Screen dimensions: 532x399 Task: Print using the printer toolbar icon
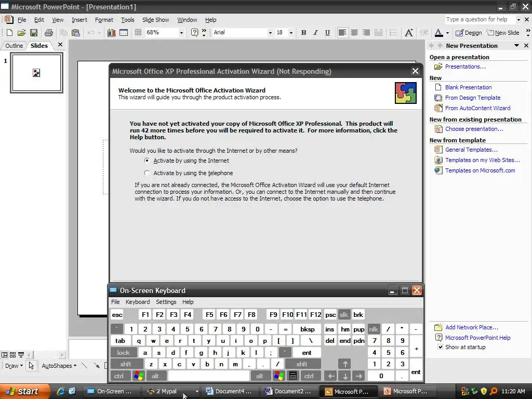[x=49, y=33]
